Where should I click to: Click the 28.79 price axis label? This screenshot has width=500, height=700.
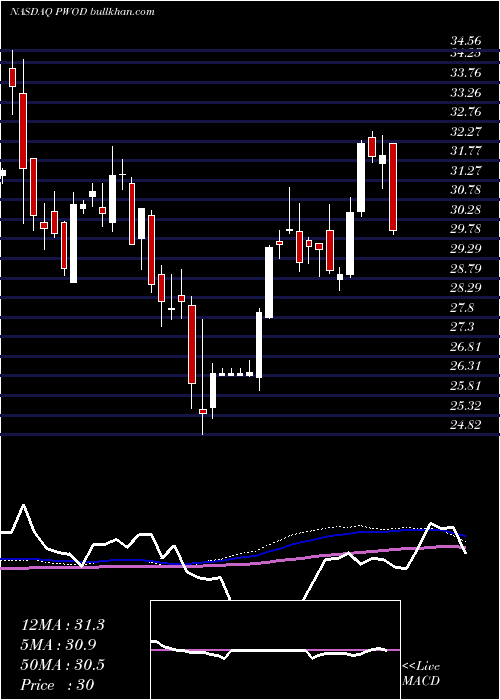[x=466, y=269]
